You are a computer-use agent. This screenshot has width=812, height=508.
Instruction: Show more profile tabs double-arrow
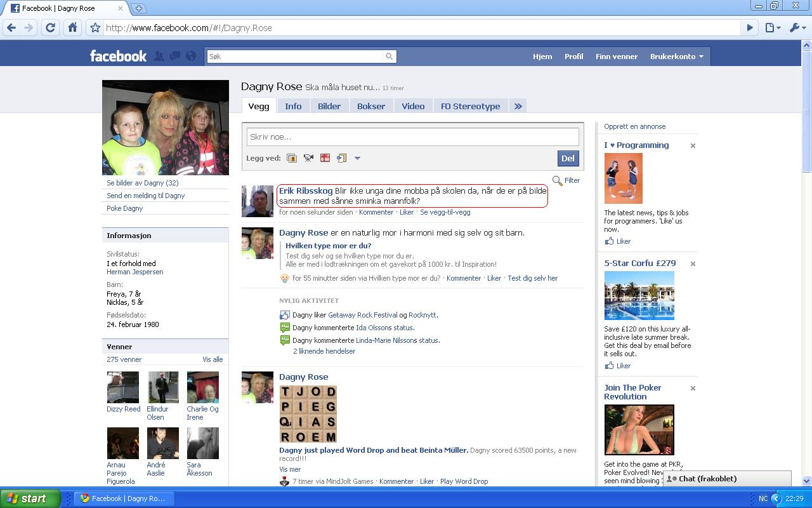coord(518,106)
